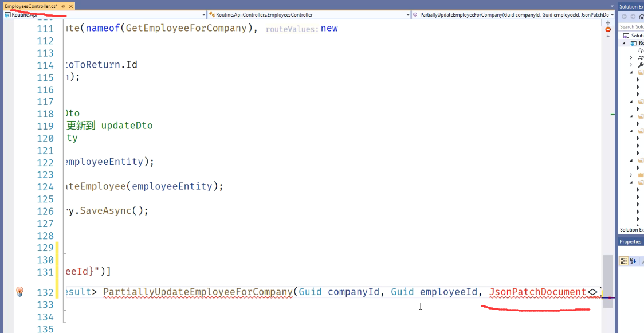
Task: Click updateDto comment on line 119
Action: tap(127, 126)
